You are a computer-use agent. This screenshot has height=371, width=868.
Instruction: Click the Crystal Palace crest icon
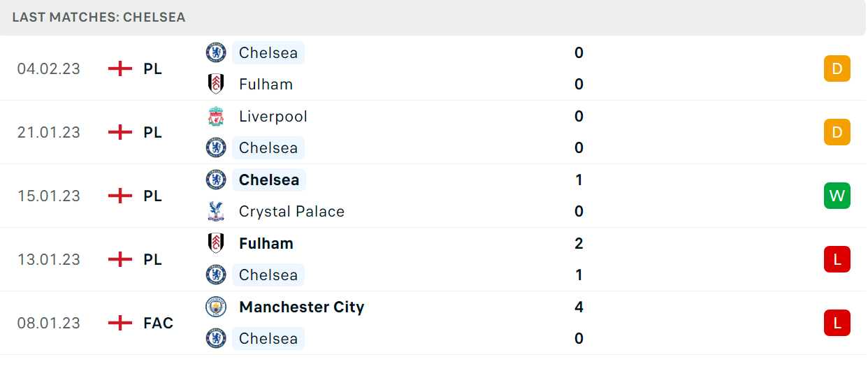[x=216, y=212]
